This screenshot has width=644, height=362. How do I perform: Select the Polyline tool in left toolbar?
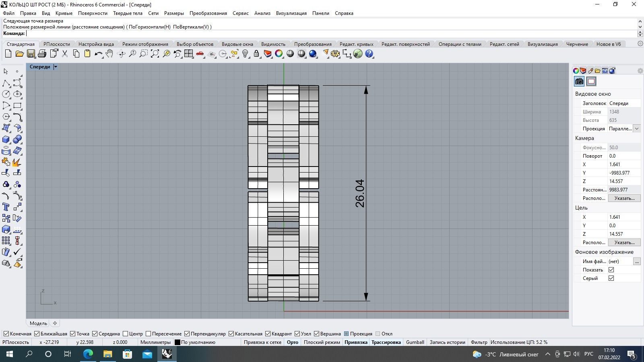point(6,83)
